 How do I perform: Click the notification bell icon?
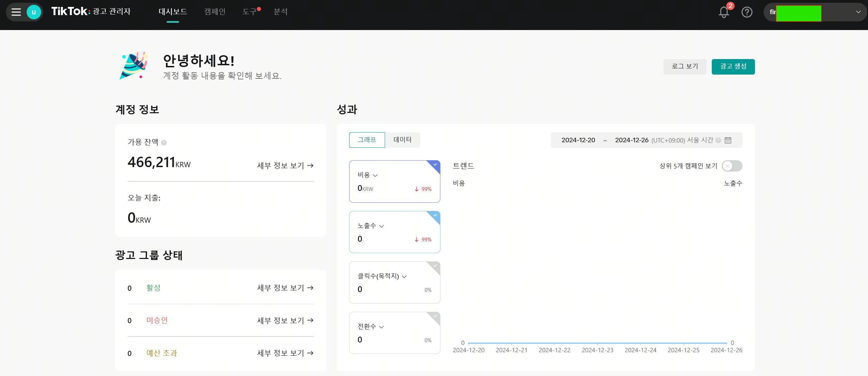[724, 12]
